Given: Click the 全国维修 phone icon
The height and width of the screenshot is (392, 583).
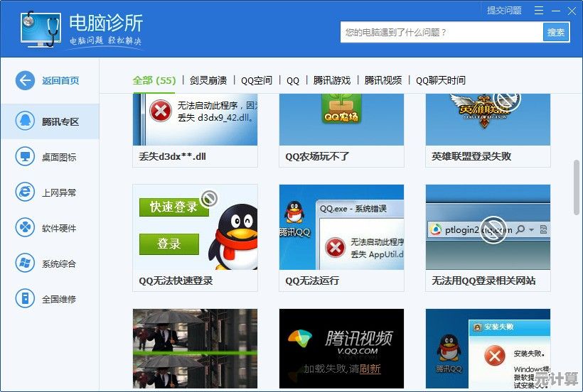Looking at the screenshot, I should (25, 299).
